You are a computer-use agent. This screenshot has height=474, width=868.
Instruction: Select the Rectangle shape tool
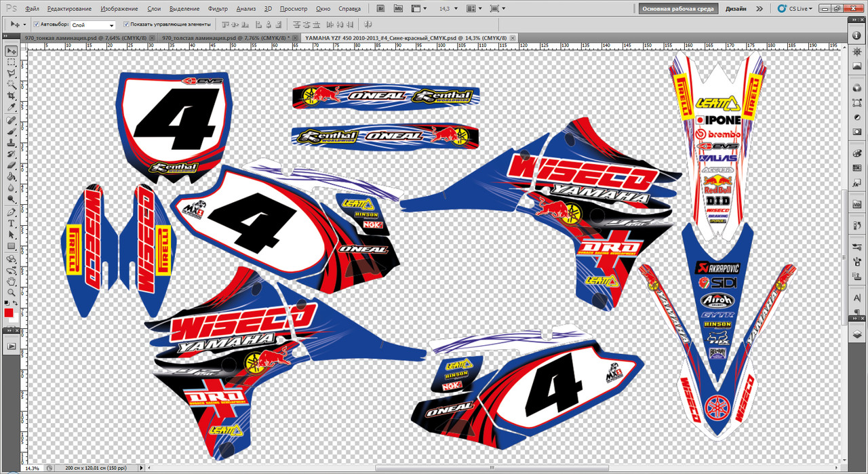(x=12, y=246)
